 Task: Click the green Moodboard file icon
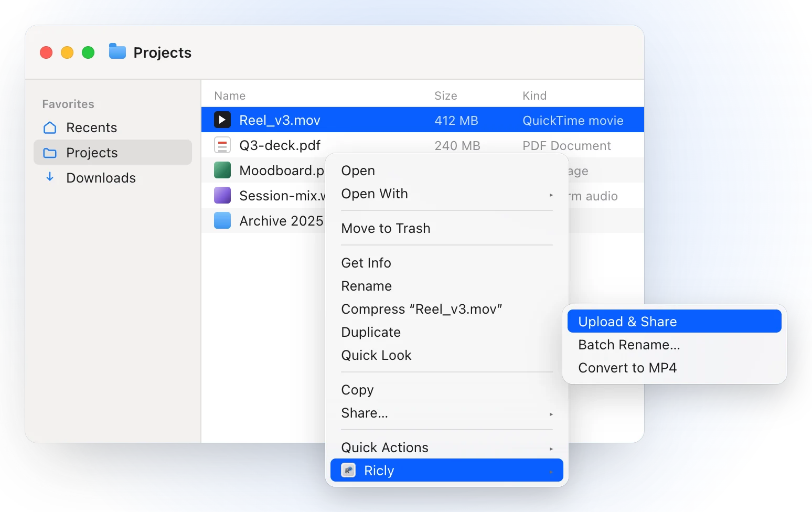222,170
